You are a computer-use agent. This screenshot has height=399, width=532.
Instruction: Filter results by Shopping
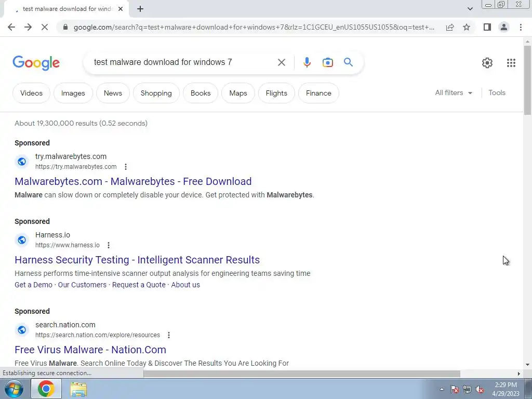[x=156, y=93]
